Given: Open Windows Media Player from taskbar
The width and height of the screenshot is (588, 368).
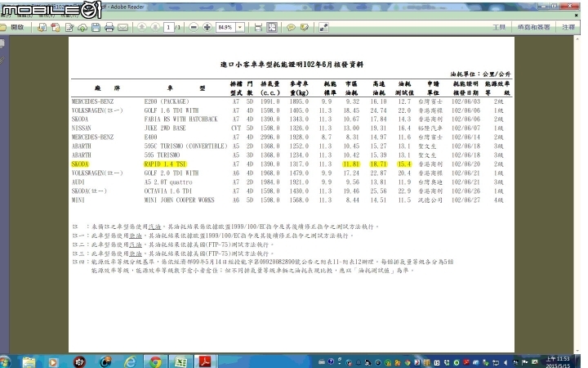Looking at the screenshot, I should [53, 362].
